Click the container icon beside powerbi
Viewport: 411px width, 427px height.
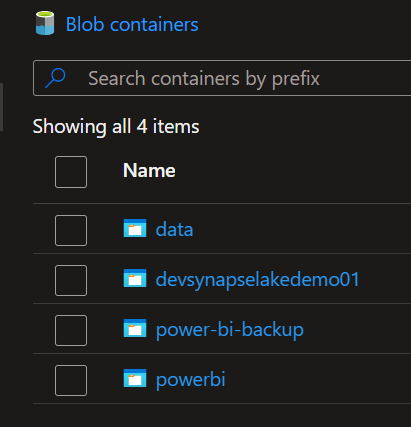[x=135, y=378]
